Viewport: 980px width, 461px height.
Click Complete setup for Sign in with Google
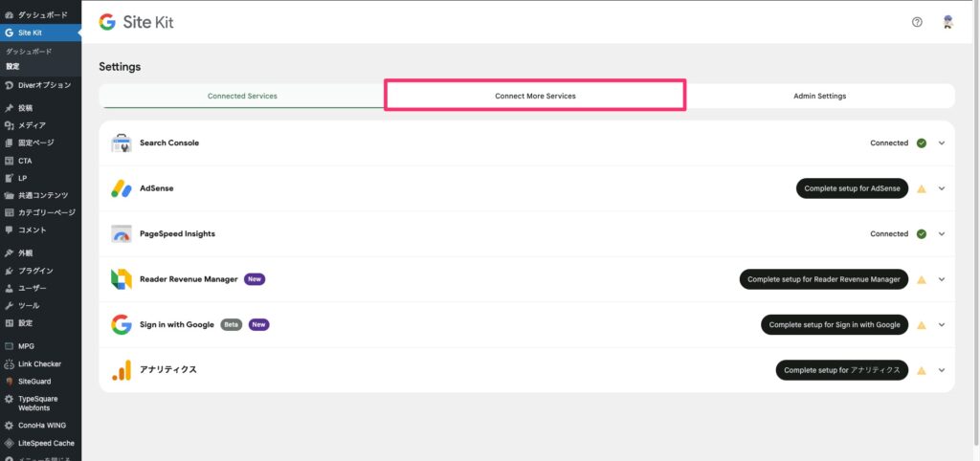(834, 325)
